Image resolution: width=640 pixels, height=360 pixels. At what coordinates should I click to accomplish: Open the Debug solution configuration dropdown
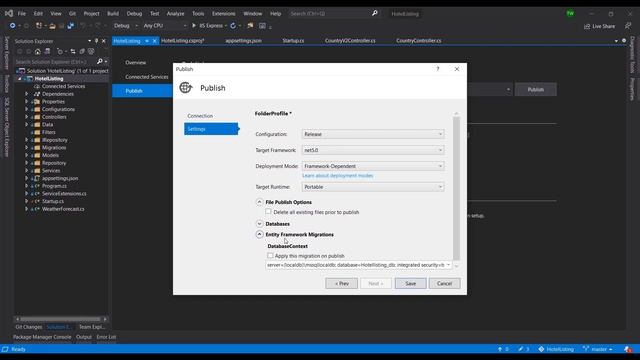coord(126,26)
